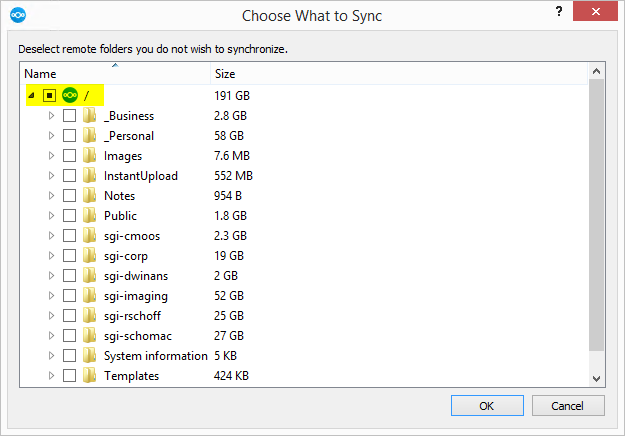Image resolution: width=625 pixels, height=436 pixels.
Task: Enable sync for sgi-corp checkbox
Action: [69, 255]
